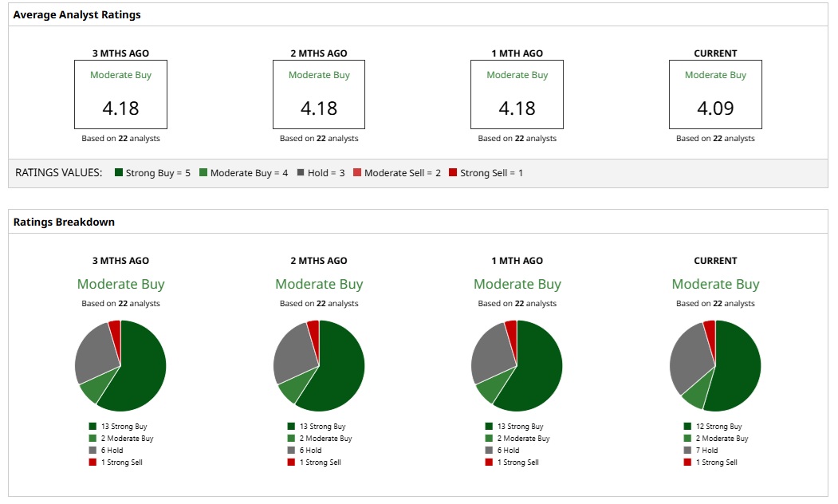Click the Strong Buy = 5 dark green legend swatch
838x504 pixels.
coord(119,172)
